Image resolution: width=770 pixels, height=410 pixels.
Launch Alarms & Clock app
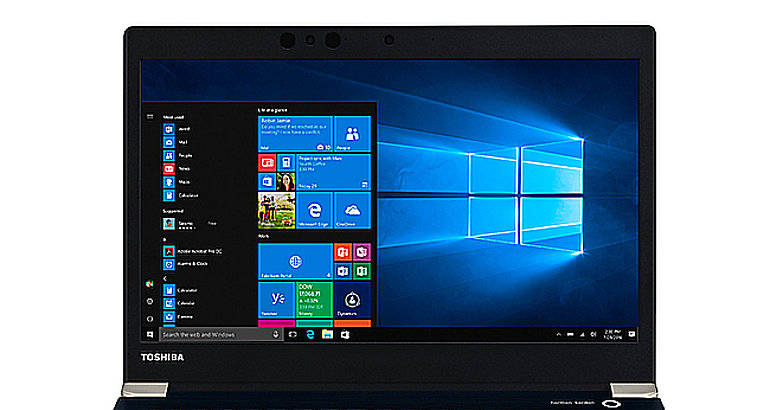186,264
